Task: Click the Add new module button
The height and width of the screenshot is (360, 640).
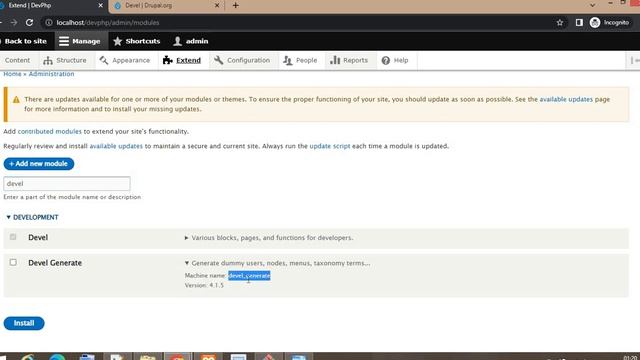Action: tap(39, 164)
